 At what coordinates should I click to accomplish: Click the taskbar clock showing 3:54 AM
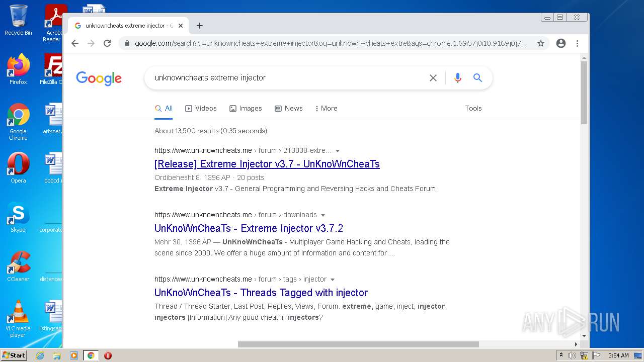(x=618, y=355)
